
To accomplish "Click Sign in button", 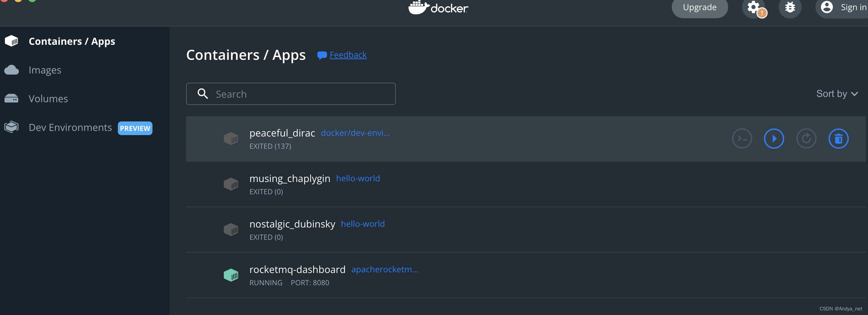I will tap(842, 7).
